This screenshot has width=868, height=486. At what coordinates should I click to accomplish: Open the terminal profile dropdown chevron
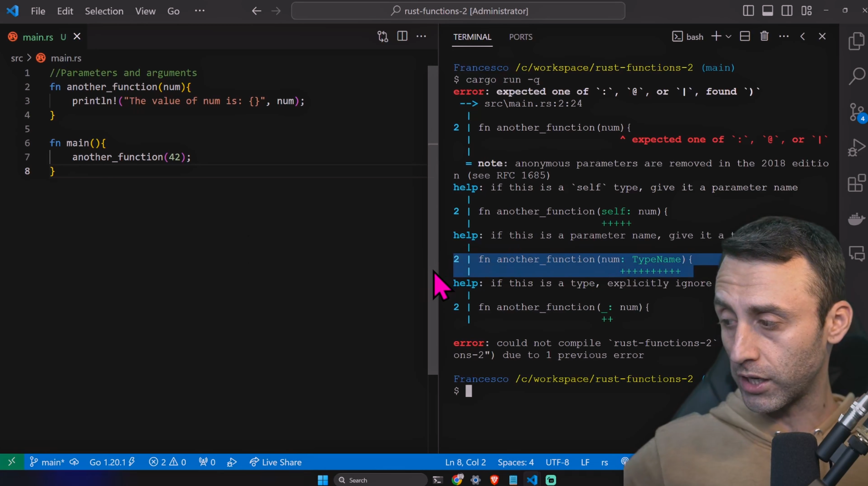pyautogui.click(x=729, y=37)
